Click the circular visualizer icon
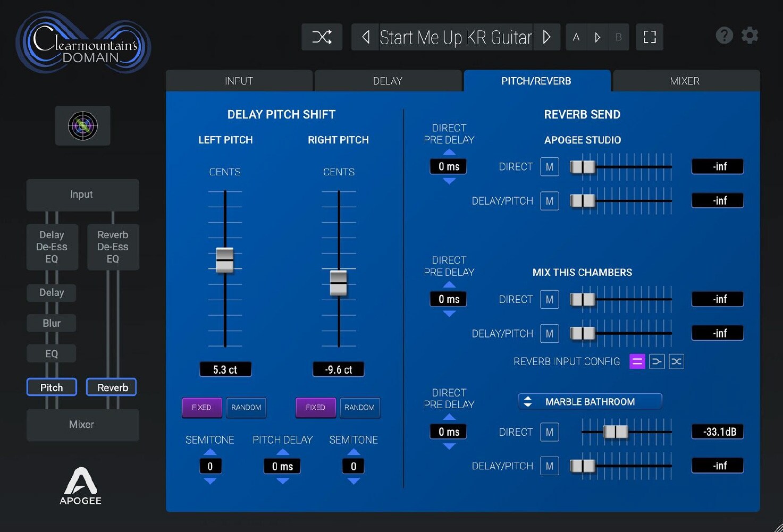The image size is (783, 532). pos(83,126)
